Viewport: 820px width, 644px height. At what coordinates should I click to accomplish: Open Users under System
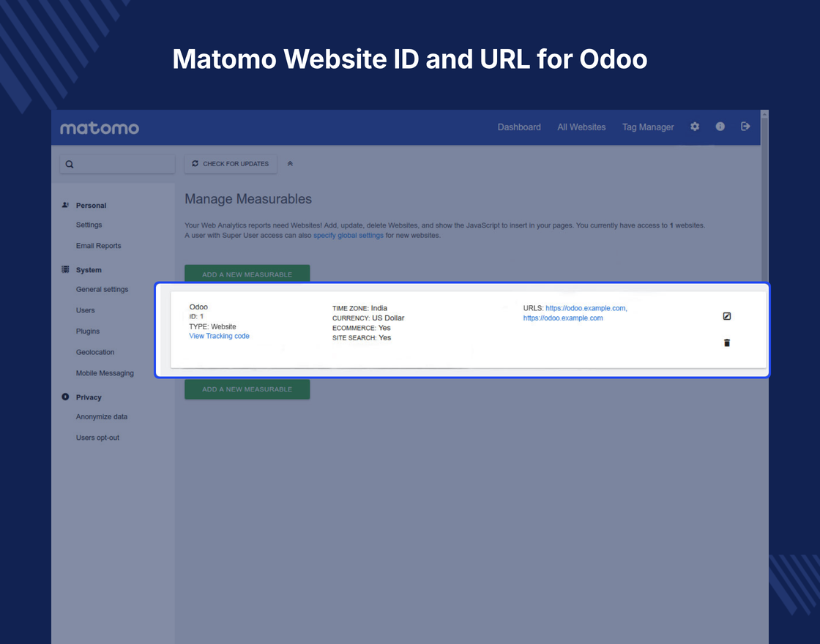[85, 310]
